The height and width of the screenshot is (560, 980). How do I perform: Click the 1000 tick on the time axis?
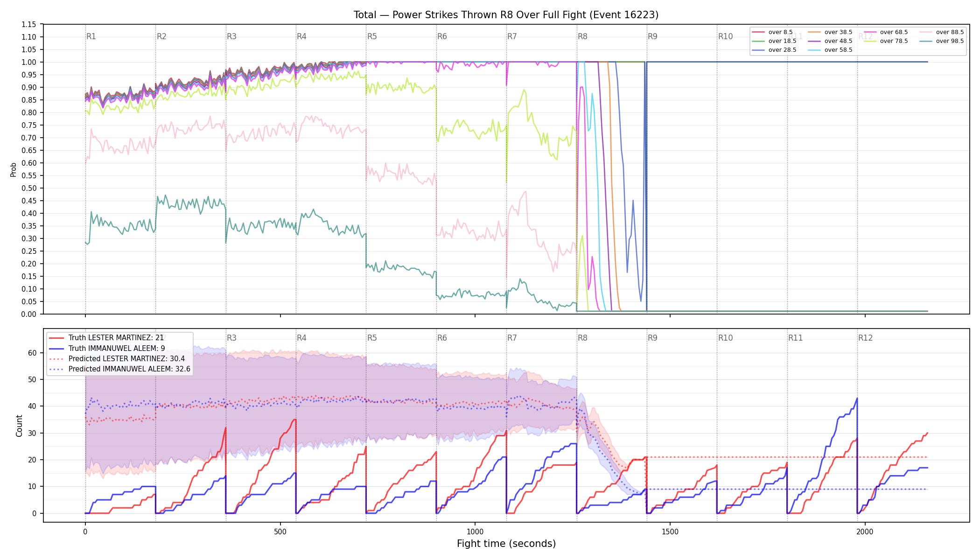pyautogui.click(x=475, y=532)
